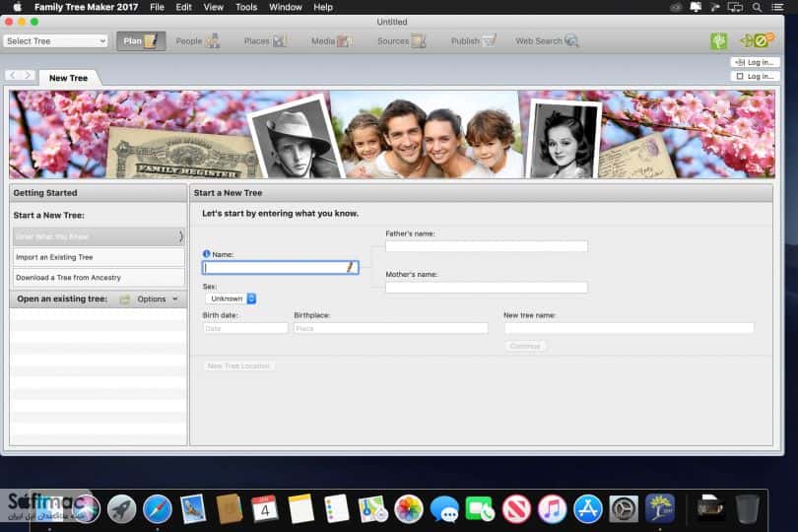Open the Sex dropdown showing Unknown
The width and height of the screenshot is (798, 532).
point(231,299)
